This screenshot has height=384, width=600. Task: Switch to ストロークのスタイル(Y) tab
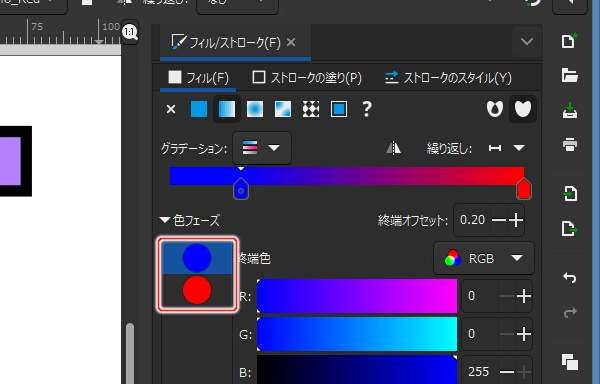pos(448,78)
